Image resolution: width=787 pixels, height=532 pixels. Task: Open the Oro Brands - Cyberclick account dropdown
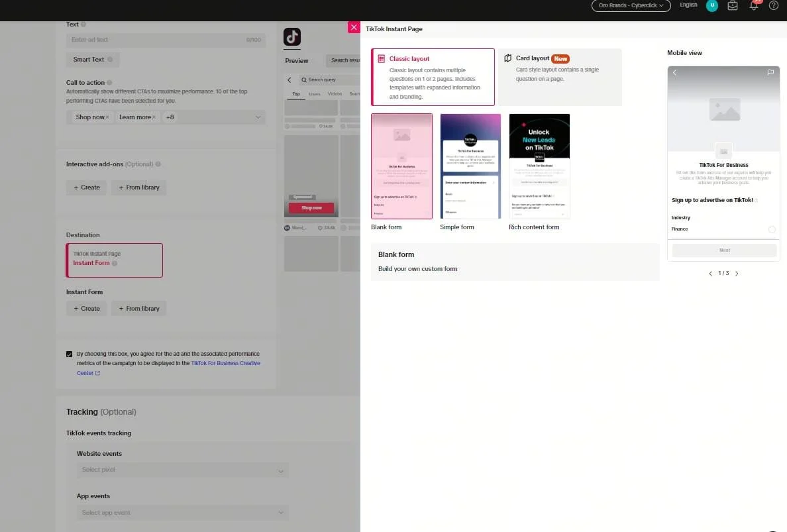[x=631, y=5]
